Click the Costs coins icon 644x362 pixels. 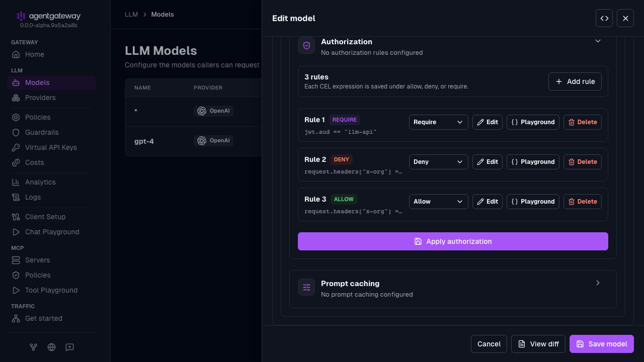[16, 162]
